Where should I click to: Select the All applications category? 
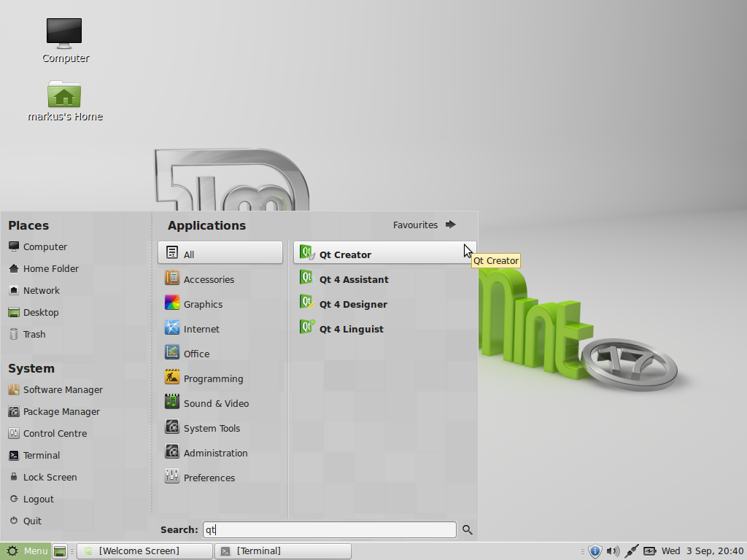(220, 253)
